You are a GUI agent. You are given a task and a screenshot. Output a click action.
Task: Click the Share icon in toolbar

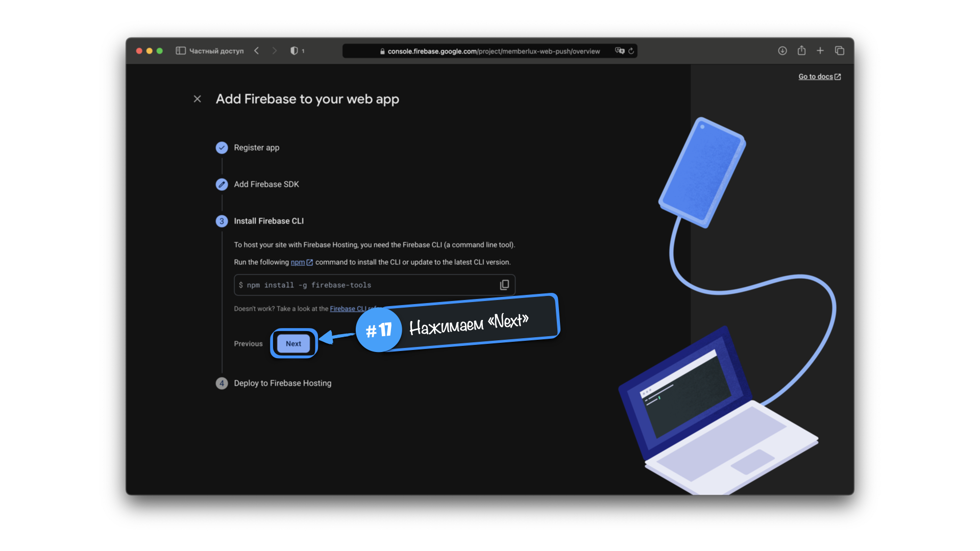point(801,51)
